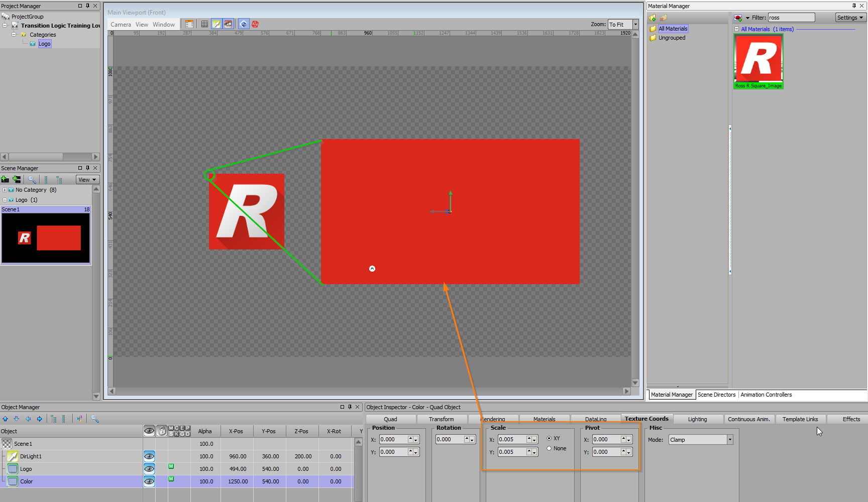This screenshot has width=868, height=502.
Task: Select the None scale radio button
Action: tap(549, 448)
